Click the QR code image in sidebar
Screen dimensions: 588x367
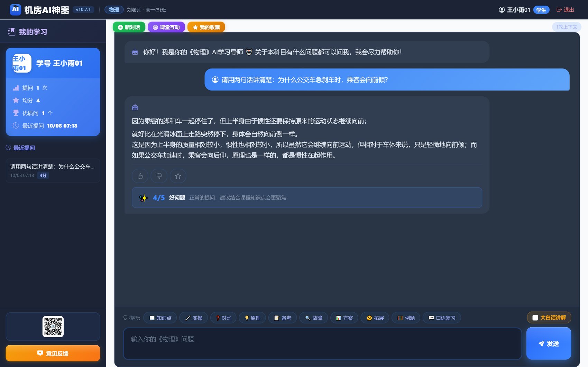pyautogui.click(x=53, y=327)
